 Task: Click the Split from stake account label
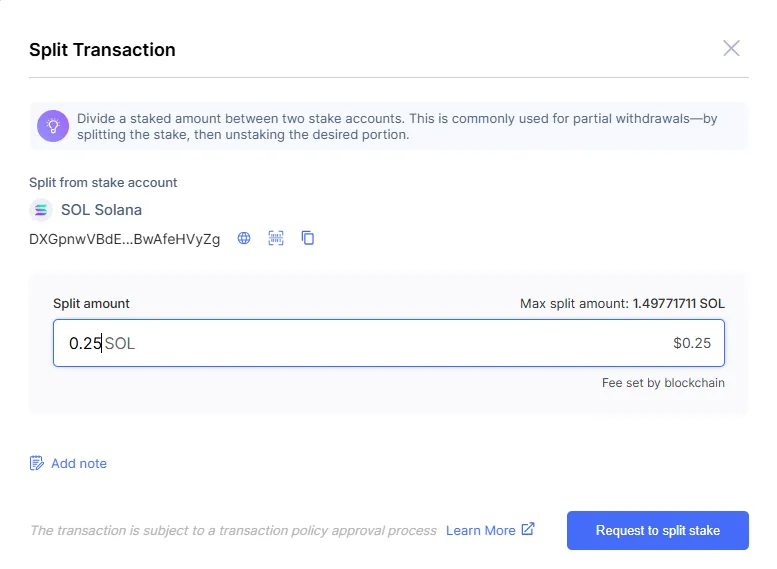pyautogui.click(x=103, y=182)
